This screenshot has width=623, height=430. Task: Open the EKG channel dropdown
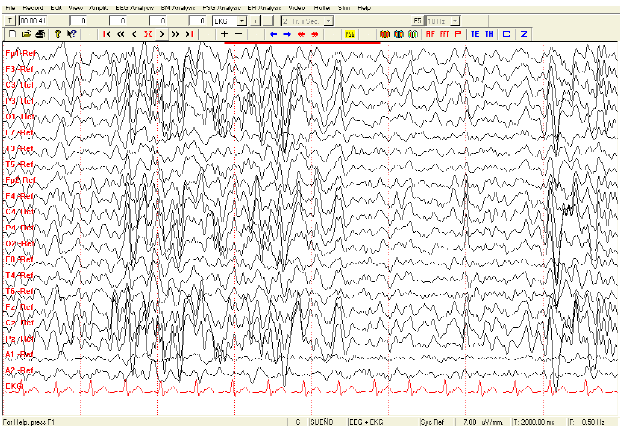242,21
